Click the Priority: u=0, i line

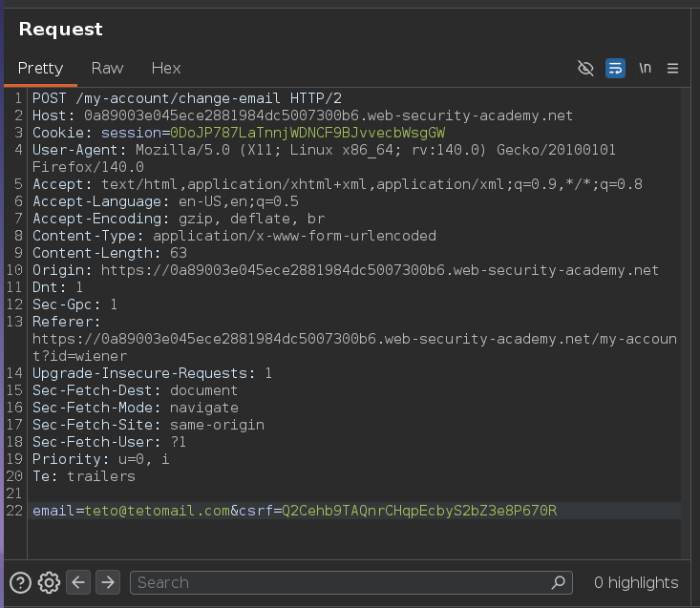[101, 459]
